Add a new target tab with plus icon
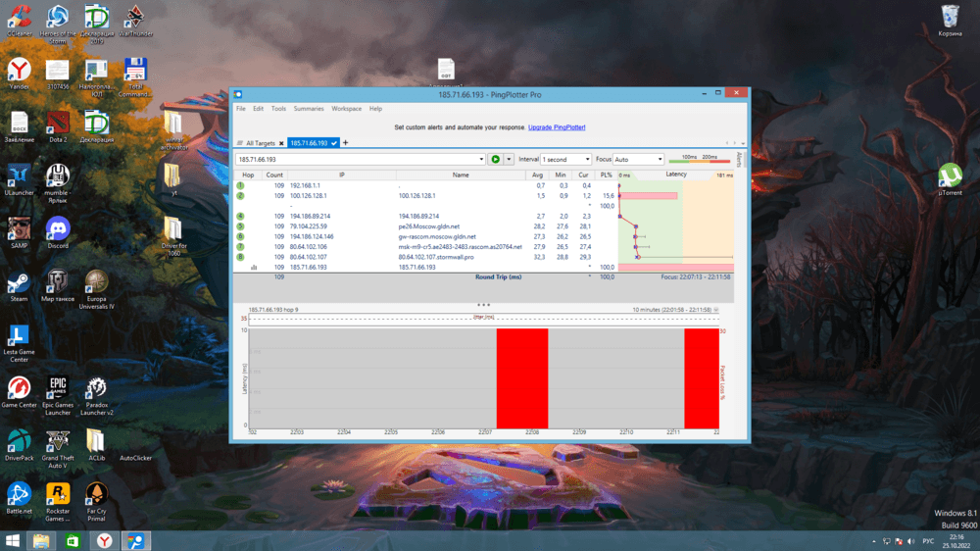This screenshot has height=551, width=980. [345, 143]
